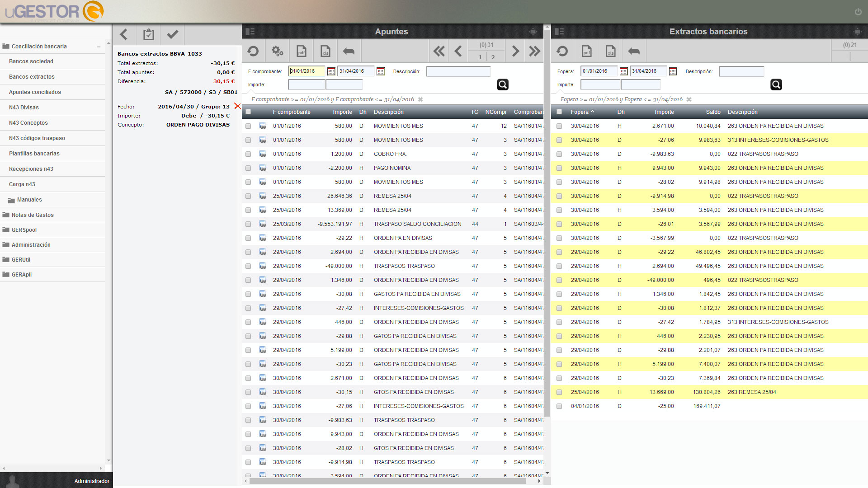Image resolution: width=868 pixels, height=488 pixels.
Task: Open calendar for Apuntes start date
Action: point(331,71)
